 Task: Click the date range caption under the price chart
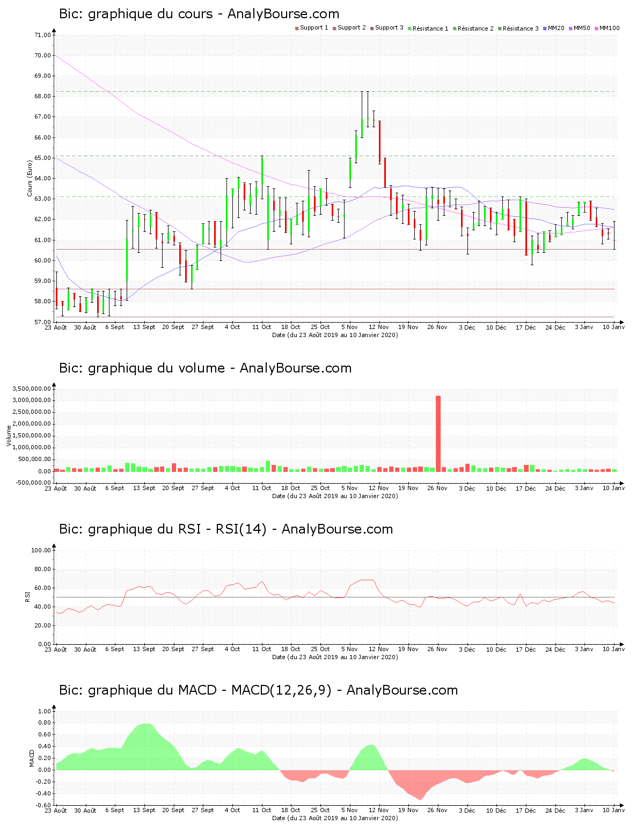pyautogui.click(x=335, y=335)
